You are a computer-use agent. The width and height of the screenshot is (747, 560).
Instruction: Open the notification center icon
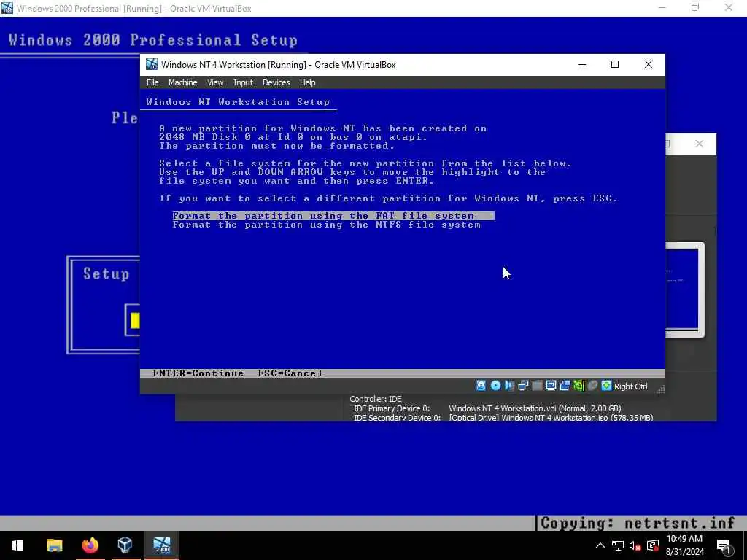click(724, 545)
